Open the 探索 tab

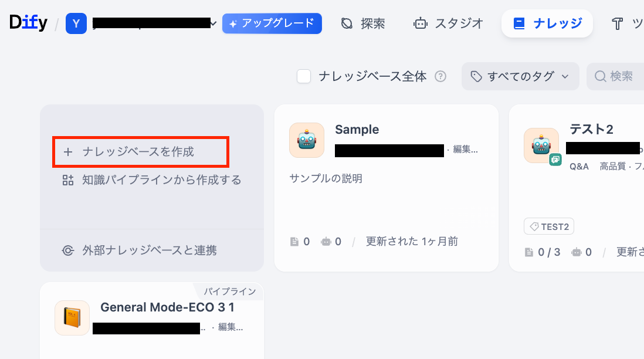(364, 23)
